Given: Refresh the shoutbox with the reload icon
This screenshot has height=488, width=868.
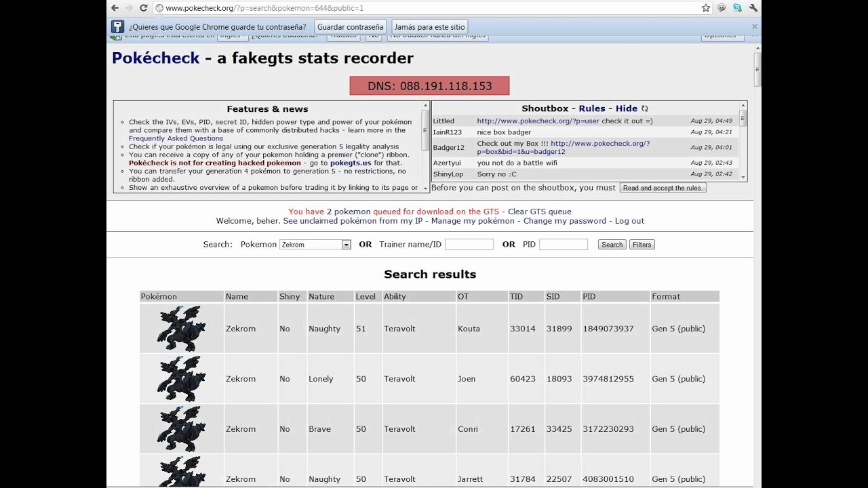Looking at the screenshot, I should pos(645,108).
